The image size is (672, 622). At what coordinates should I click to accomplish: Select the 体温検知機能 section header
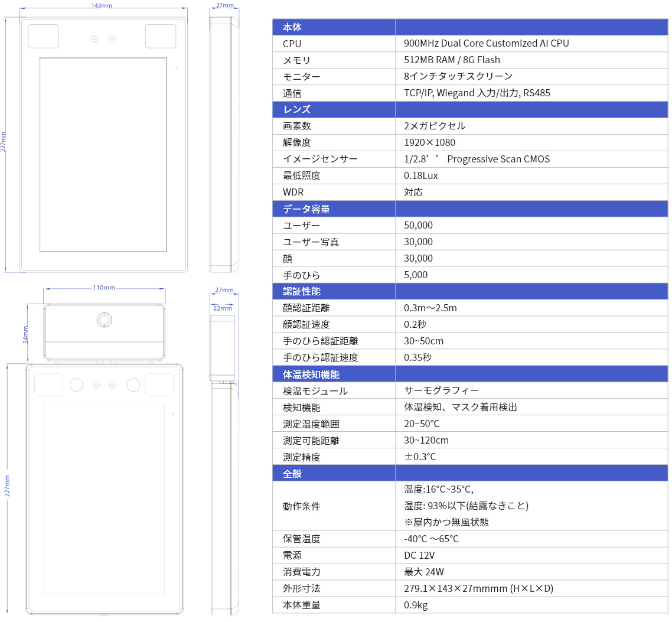311,374
